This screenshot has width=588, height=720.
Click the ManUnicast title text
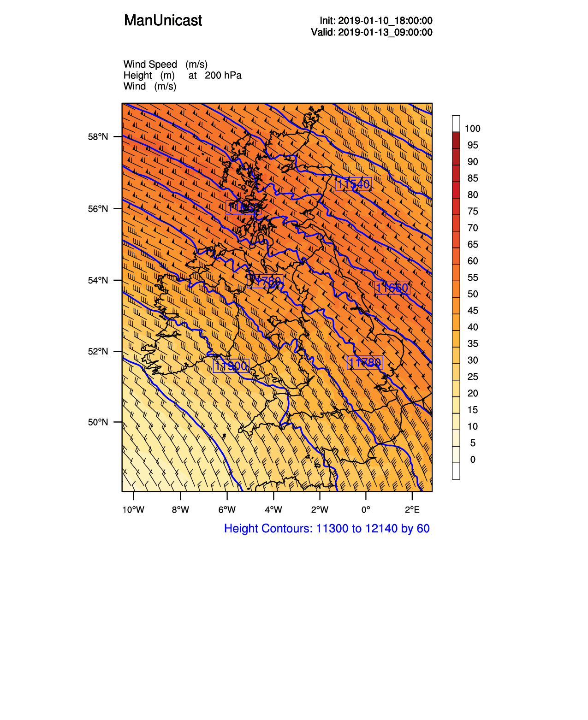(163, 20)
